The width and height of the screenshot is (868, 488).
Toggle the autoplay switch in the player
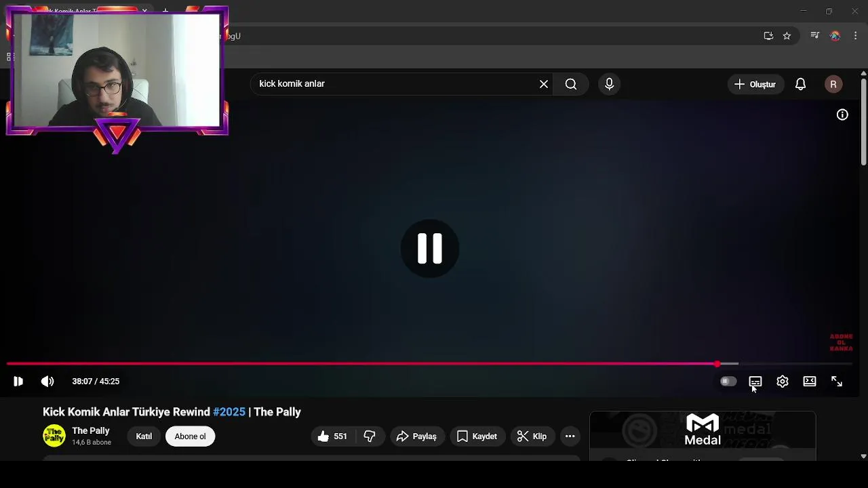click(x=728, y=382)
